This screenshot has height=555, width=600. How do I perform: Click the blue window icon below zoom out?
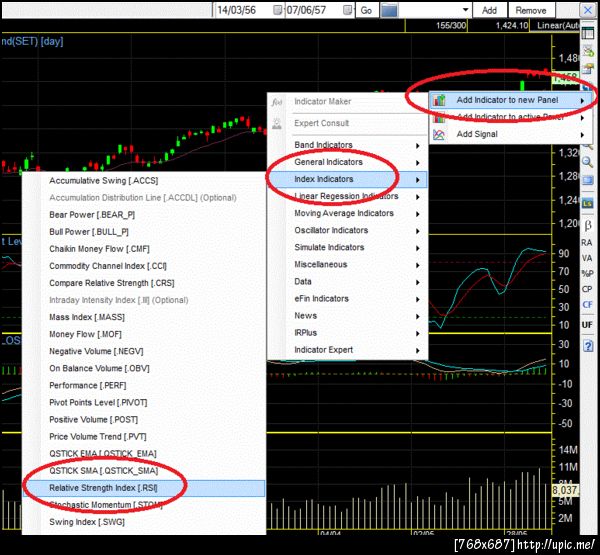pyautogui.click(x=588, y=180)
